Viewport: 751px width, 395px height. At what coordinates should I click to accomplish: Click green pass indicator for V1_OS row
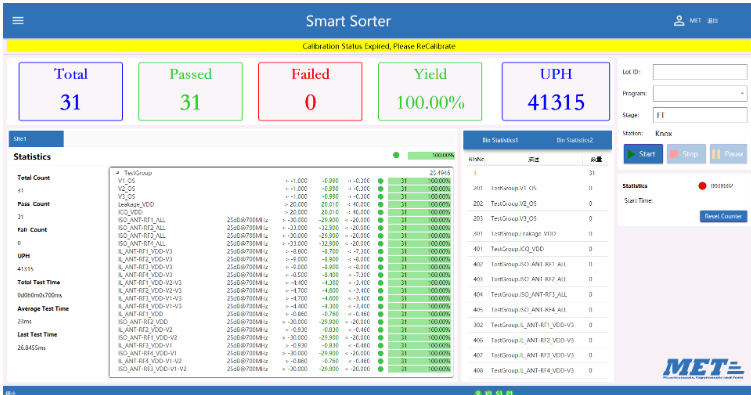[381, 181]
